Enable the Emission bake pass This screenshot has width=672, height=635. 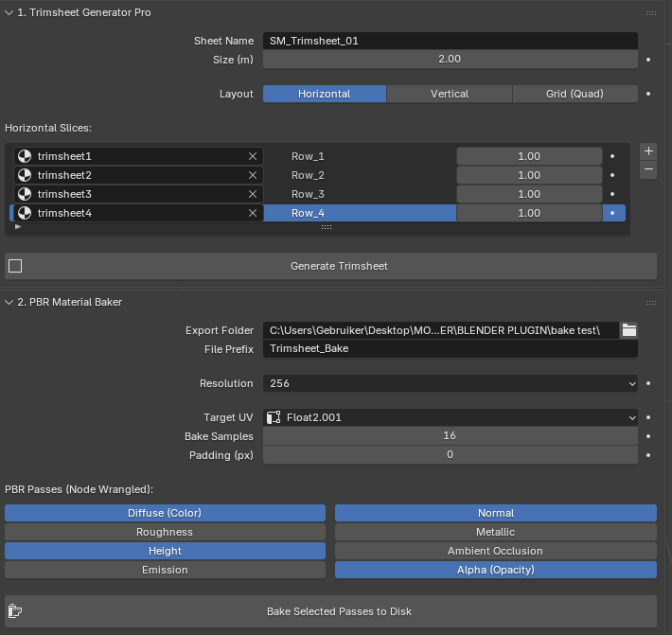[165, 570]
